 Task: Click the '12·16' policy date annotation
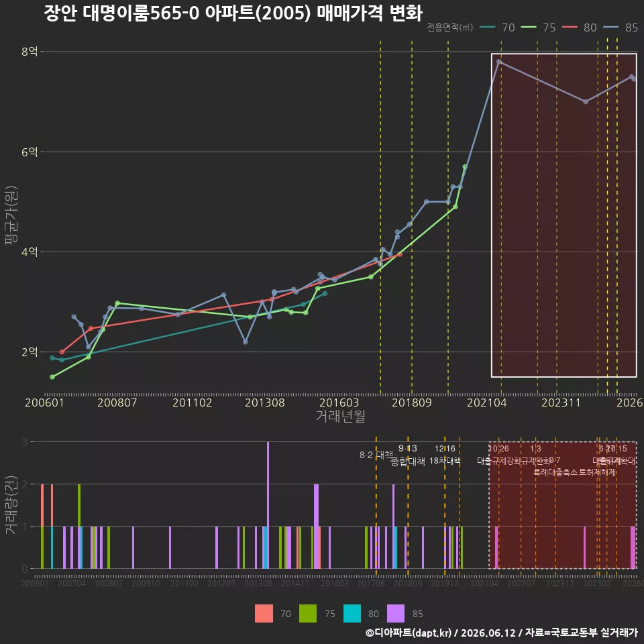click(x=445, y=449)
